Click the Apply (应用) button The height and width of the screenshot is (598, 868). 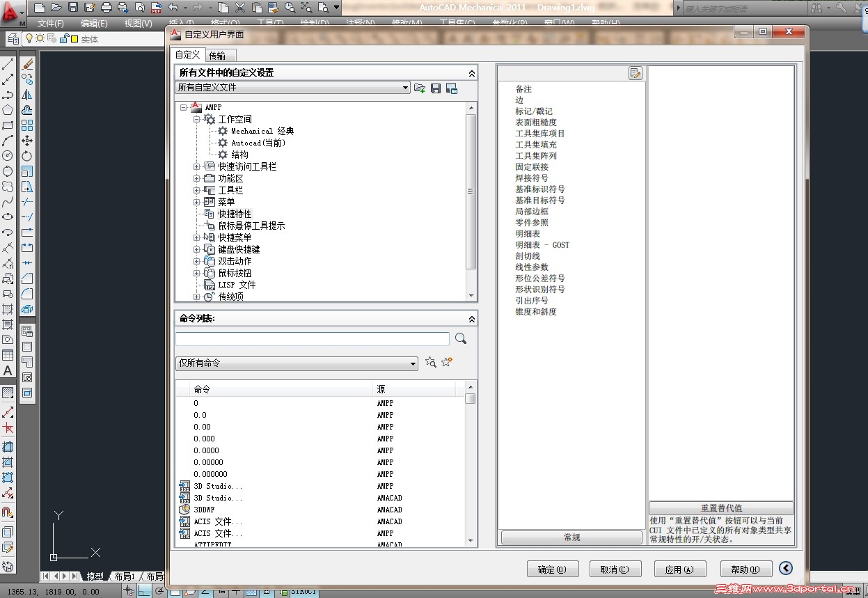click(x=680, y=569)
